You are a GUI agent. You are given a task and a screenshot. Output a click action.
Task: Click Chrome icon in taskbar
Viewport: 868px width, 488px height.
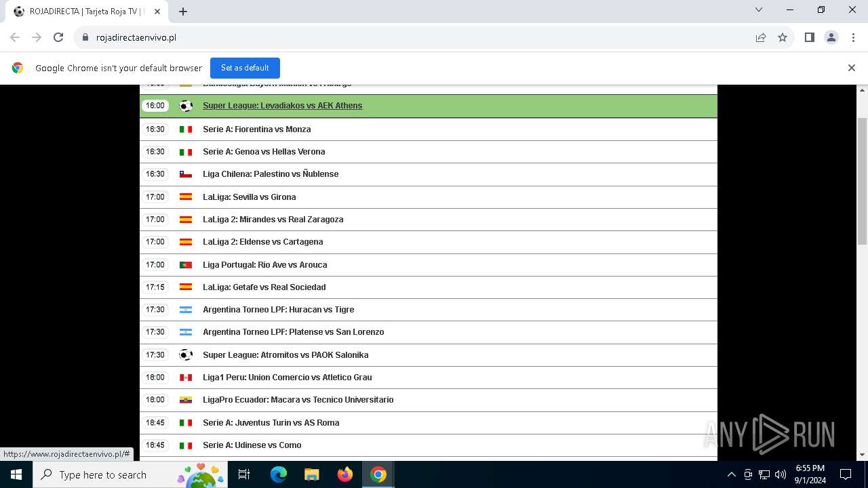click(x=378, y=474)
